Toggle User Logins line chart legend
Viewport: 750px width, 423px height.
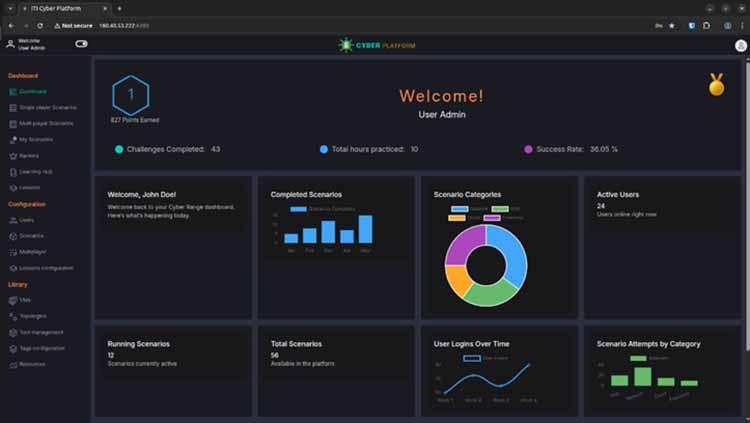coord(485,358)
